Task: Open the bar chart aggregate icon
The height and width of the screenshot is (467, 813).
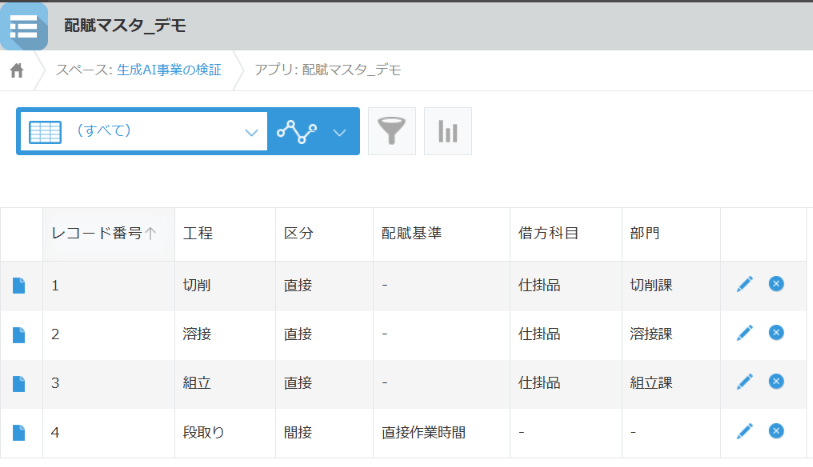Action: 448,131
